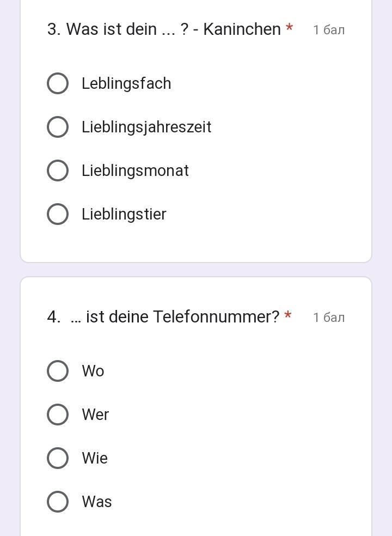Image resolution: width=392 pixels, height=536 pixels.
Task: Click the question 4 Telefonnummer title
Action: tap(163, 317)
